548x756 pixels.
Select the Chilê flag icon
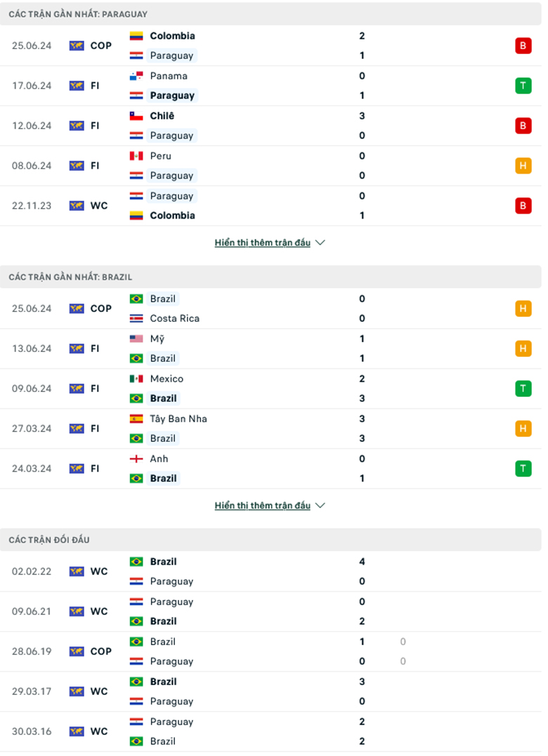pyautogui.click(x=135, y=116)
